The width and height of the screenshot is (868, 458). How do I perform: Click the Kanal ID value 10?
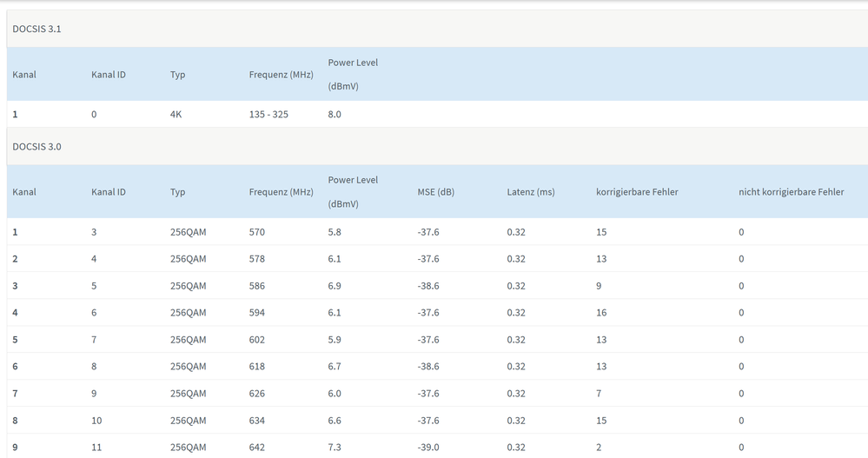pyautogui.click(x=96, y=421)
